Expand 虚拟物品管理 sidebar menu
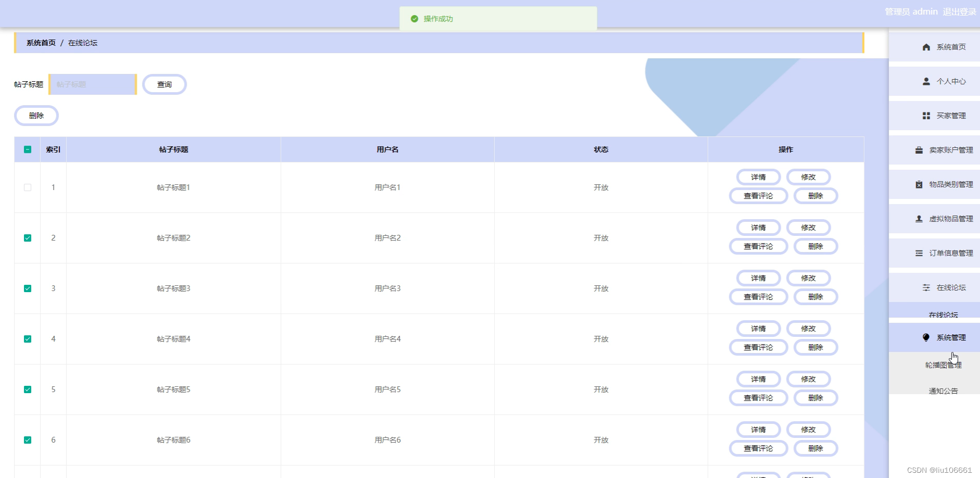This screenshot has width=980, height=478. click(x=934, y=219)
